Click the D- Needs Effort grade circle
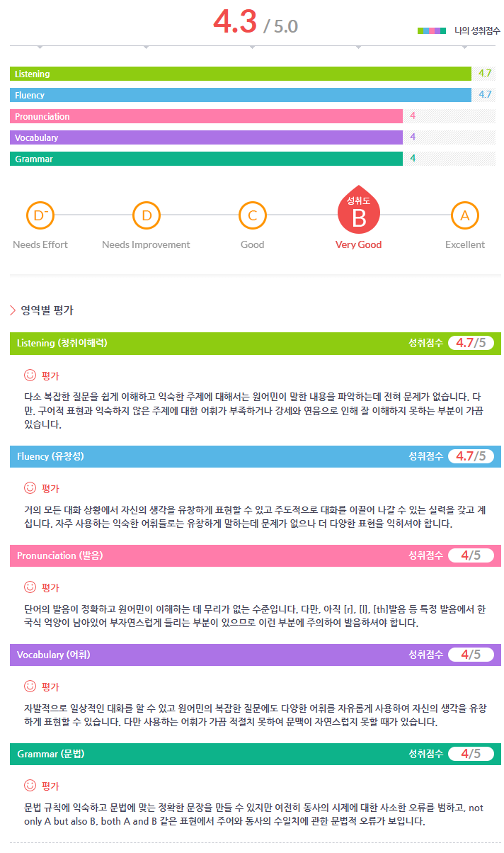The width and height of the screenshot is (504, 853). point(40,215)
